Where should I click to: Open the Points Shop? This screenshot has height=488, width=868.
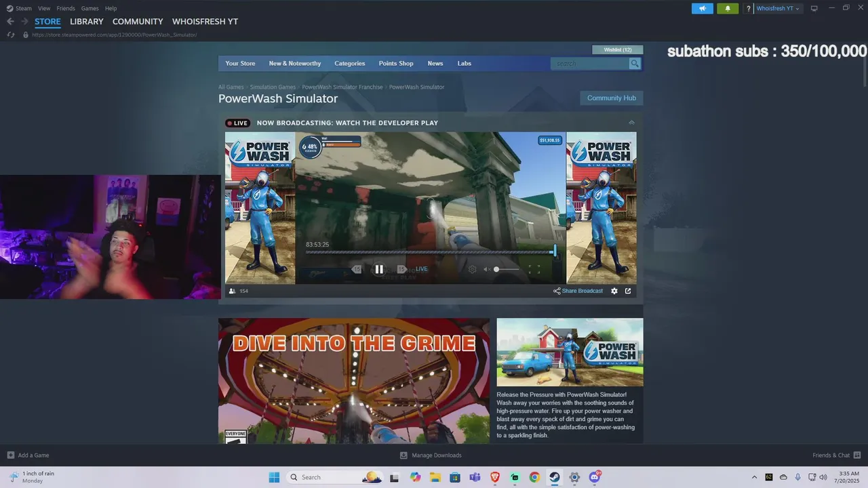[x=396, y=64]
